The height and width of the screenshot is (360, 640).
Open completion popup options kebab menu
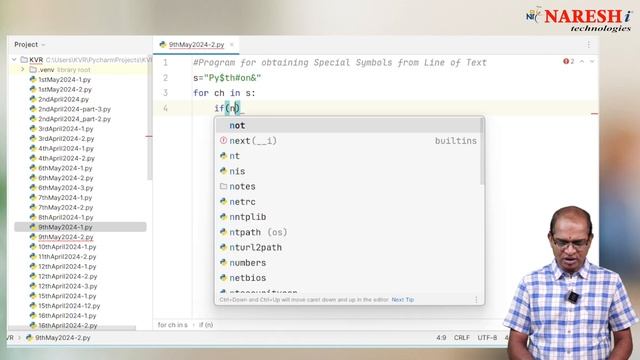click(x=476, y=300)
